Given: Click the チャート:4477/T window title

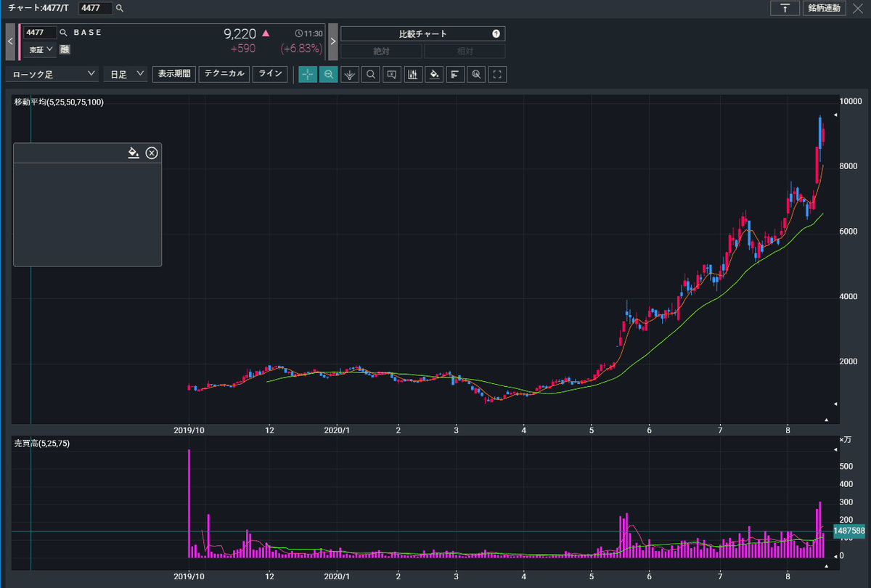Looking at the screenshot, I should (x=38, y=8).
